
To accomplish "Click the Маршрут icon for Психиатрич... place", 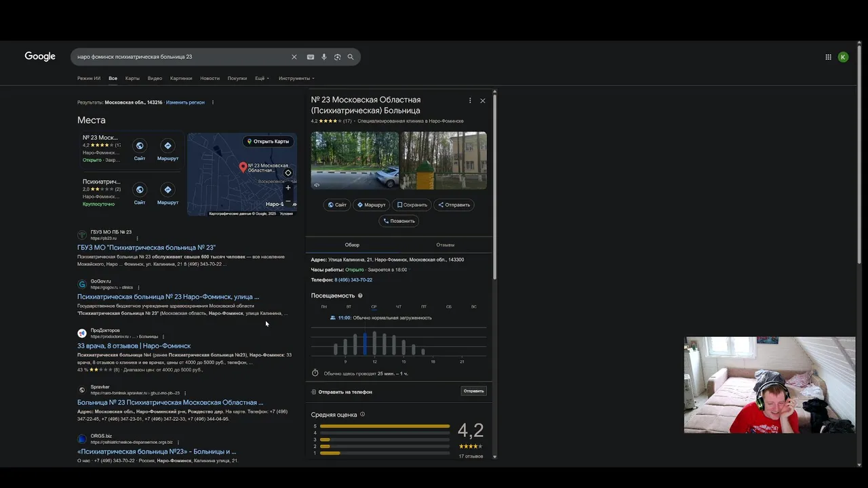I will tap(167, 190).
